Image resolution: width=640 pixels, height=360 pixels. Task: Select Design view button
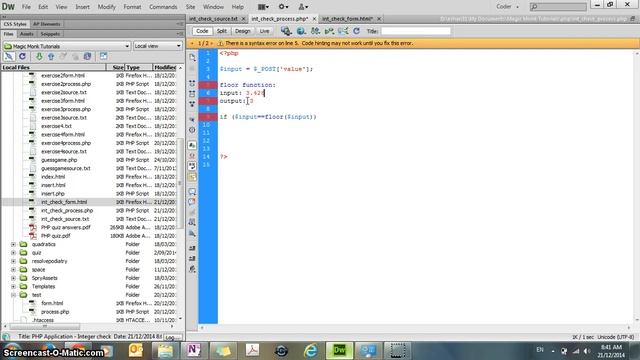pyautogui.click(x=242, y=31)
